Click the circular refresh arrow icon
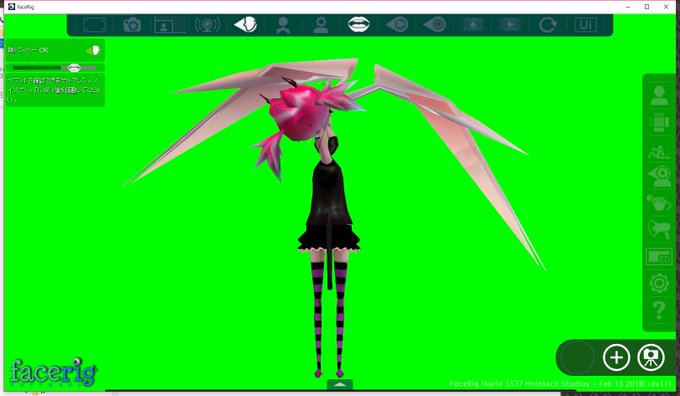The image size is (680, 396). point(548,25)
